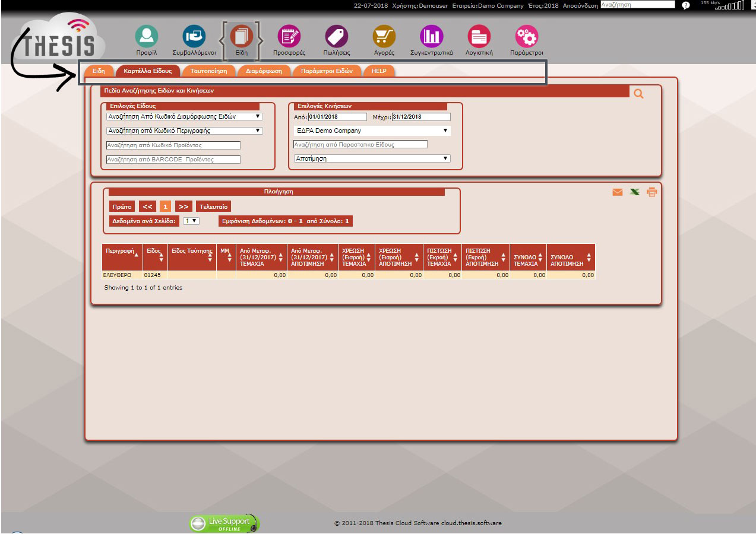This screenshot has width=756, height=534.
Task: Expand Αναζήτηση Από Κωδικό Διαμόρφωσης Ειδών dropdown
Action: click(184, 116)
